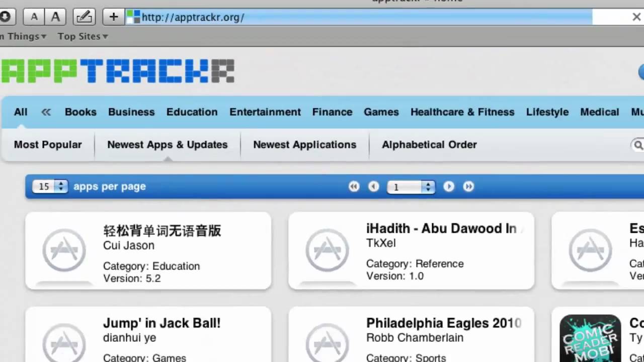This screenshot has height=362, width=644.
Task: Go to the next page arrow
Action: tap(449, 187)
